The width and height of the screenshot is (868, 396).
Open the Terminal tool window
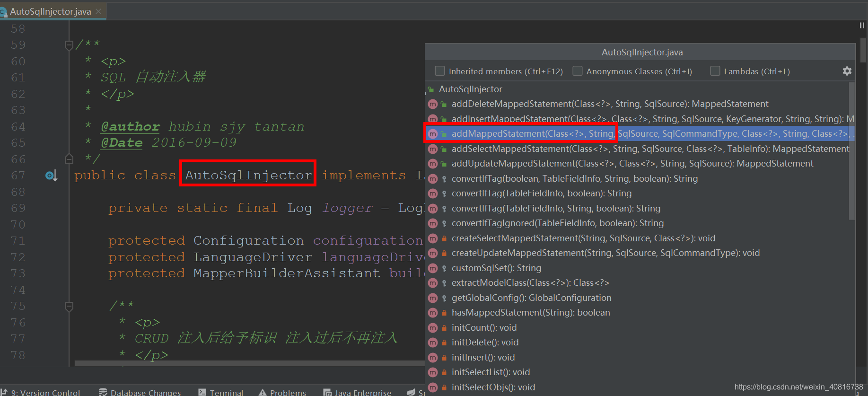pos(220,392)
